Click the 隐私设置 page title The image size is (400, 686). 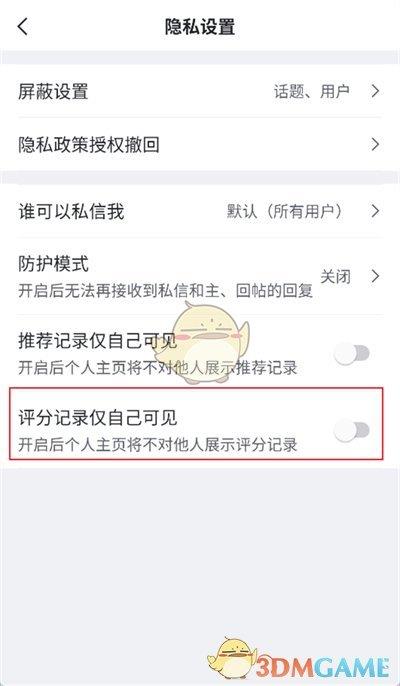click(200, 27)
